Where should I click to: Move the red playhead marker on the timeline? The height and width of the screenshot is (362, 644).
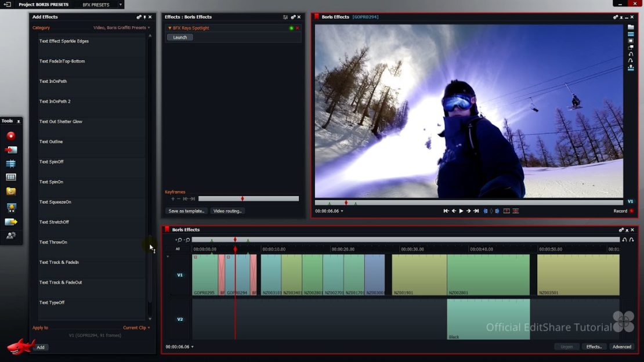point(234,238)
